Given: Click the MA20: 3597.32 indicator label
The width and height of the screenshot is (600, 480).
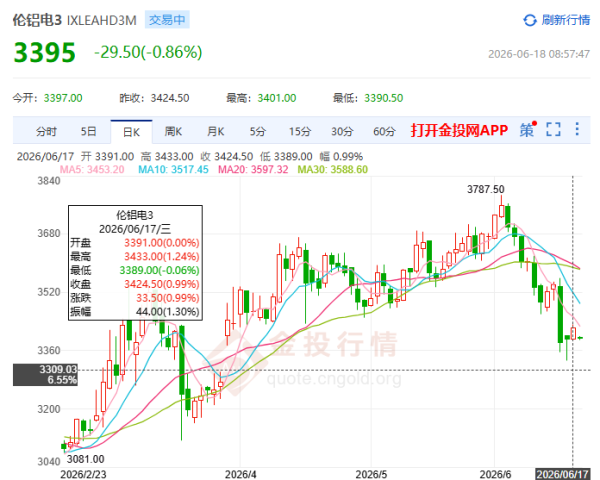Looking at the screenshot, I should click(x=253, y=170).
